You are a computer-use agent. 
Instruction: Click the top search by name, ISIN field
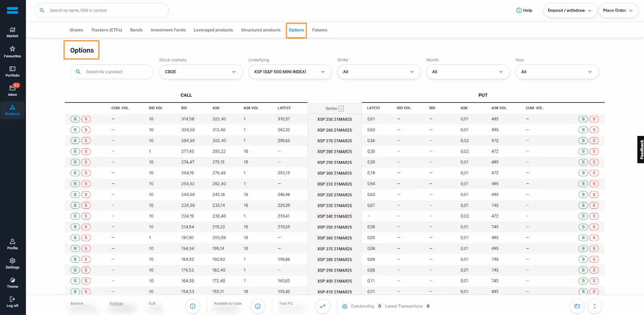click(101, 10)
